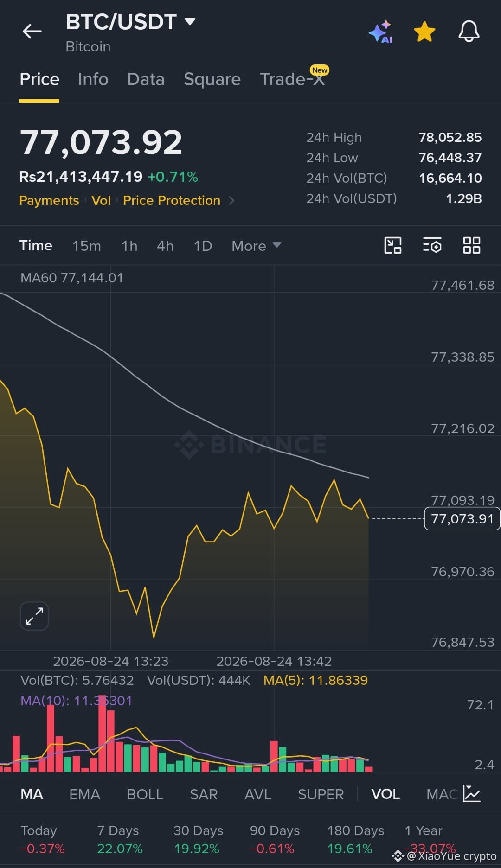This screenshot has height=868, width=501.
Task: Open price alert bell icon
Action: point(469,32)
